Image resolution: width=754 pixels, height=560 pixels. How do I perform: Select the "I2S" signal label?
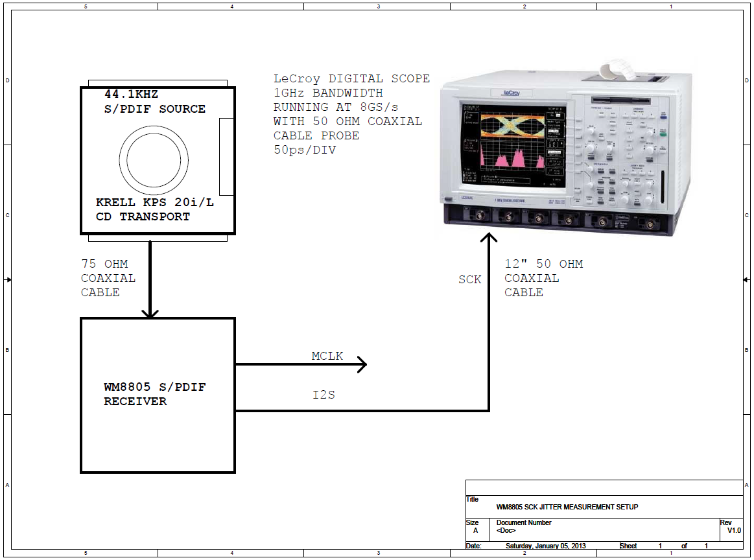[324, 395]
